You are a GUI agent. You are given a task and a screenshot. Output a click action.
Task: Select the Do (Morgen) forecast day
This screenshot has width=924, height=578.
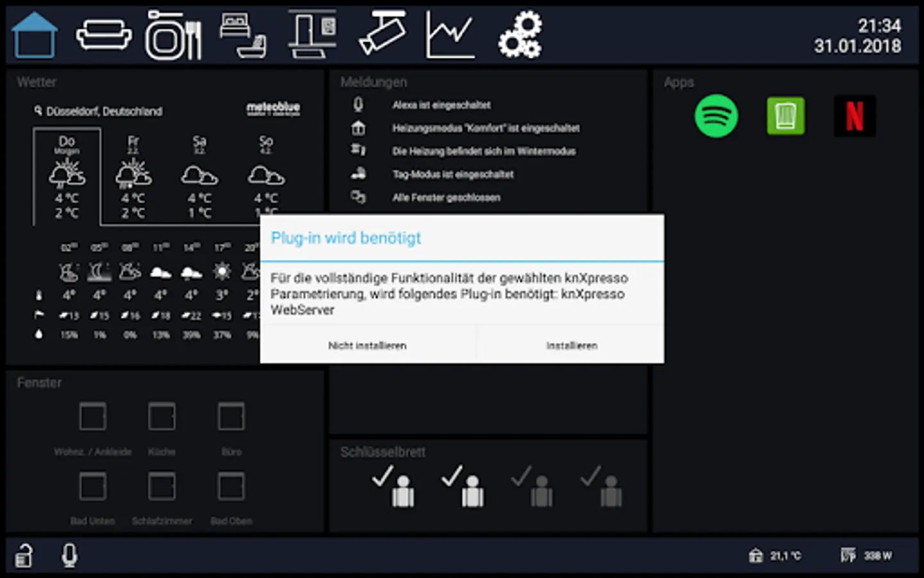[67, 176]
